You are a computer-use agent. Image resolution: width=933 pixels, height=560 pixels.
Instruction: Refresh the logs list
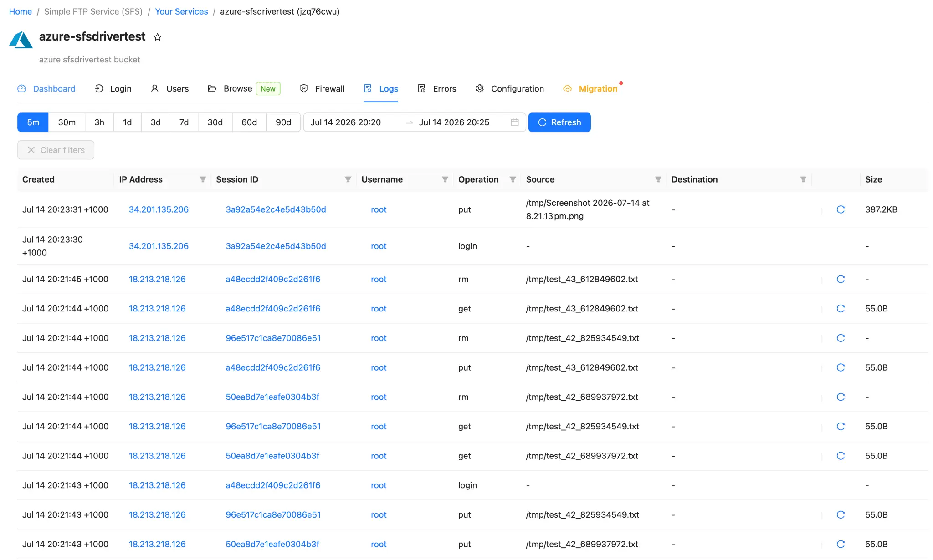pyautogui.click(x=559, y=122)
